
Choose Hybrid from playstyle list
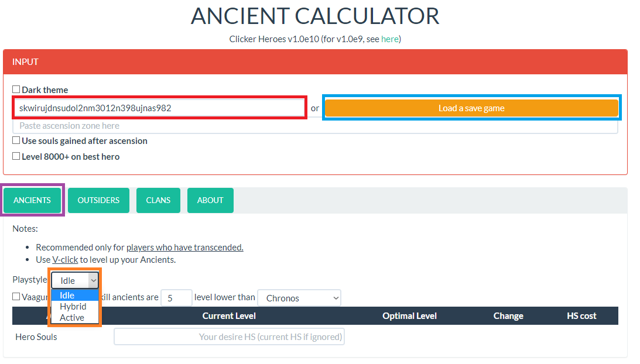73,307
